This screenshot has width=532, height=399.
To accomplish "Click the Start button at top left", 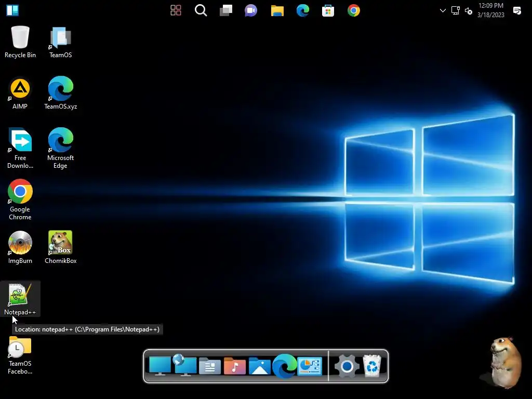I will (x=12, y=10).
